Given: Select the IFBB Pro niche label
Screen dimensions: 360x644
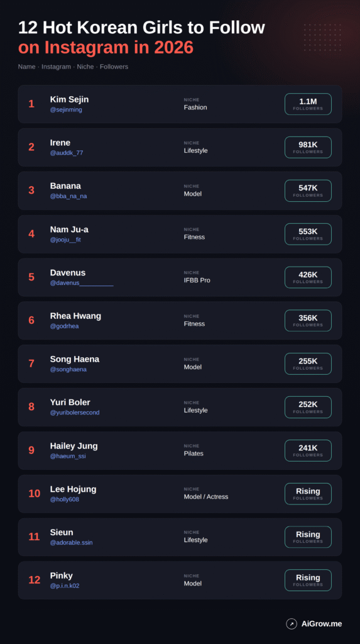Looking at the screenshot, I should 197,280.
